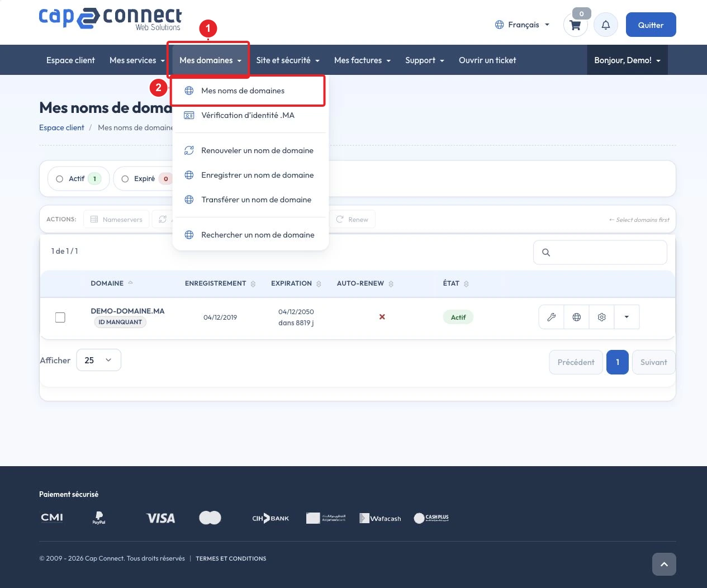This screenshot has width=707, height=588.
Task: Click the Cash Plus logo
Action: [431, 518]
